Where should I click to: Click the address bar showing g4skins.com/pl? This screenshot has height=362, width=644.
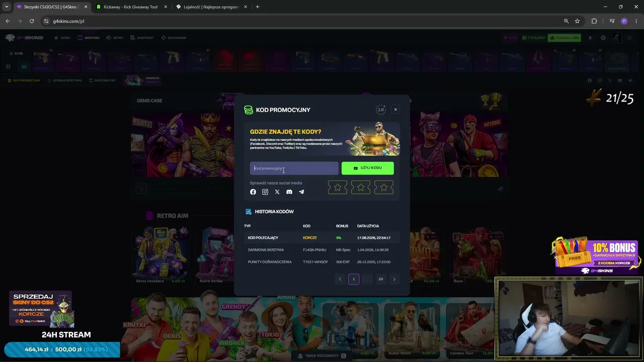click(x=302, y=21)
